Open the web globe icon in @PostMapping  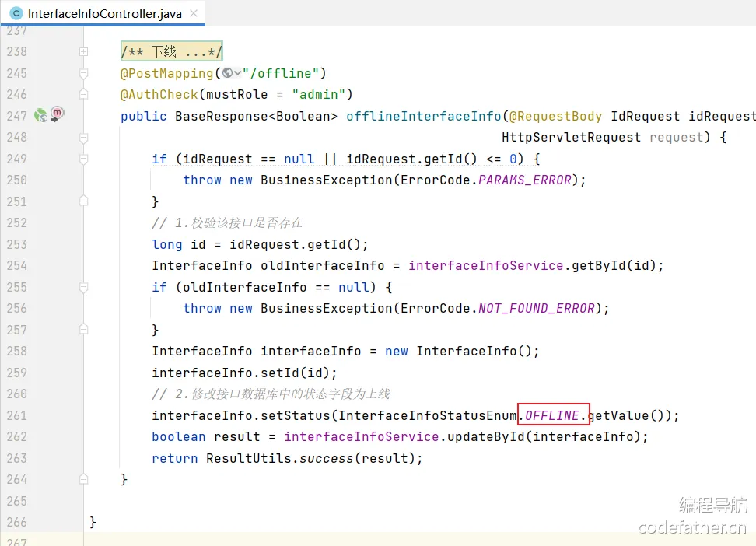pyautogui.click(x=228, y=73)
